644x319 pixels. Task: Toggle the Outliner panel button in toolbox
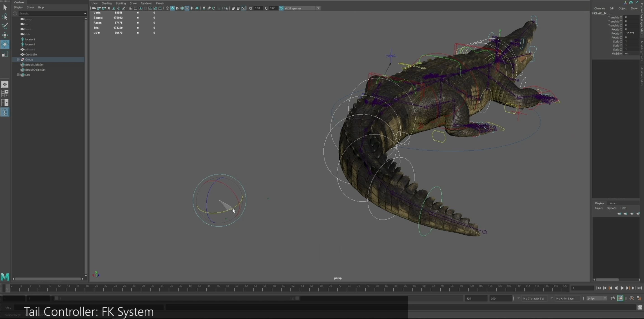5,112
